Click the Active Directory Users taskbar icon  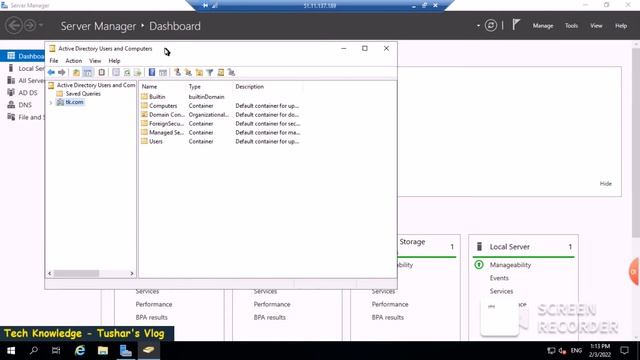[148, 351]
